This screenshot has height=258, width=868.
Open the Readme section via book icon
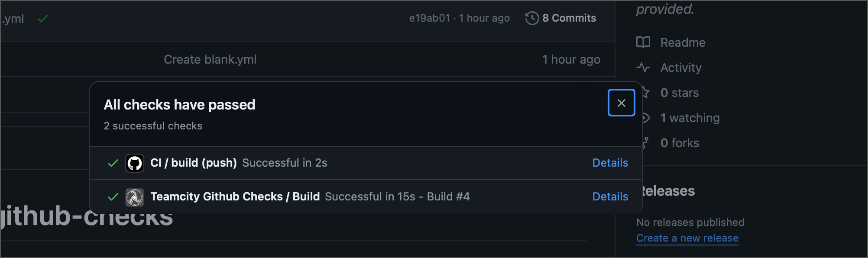pos(644,42)
